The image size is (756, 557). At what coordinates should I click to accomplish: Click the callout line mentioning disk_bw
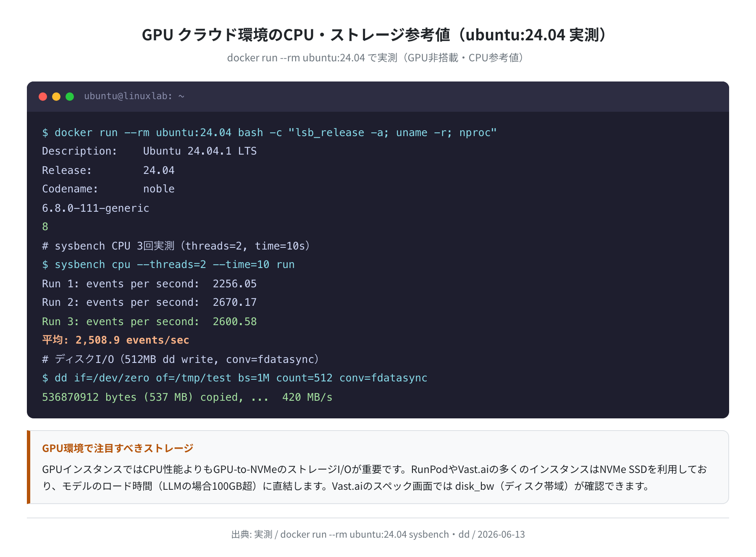click(x=347, y=486)
